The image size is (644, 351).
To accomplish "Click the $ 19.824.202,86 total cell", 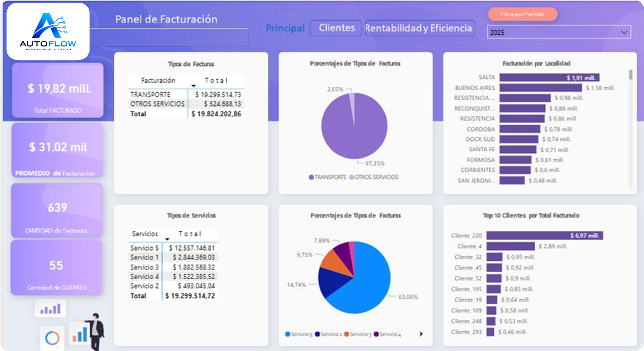I will (216, 114).
